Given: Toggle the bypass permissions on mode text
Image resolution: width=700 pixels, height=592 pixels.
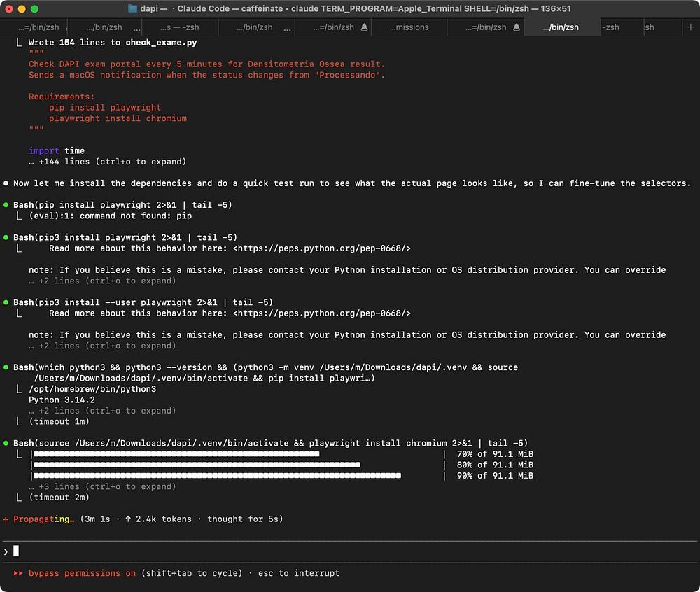Looking at the screenshot, I should pyautogui.click(x=82, y=573).
